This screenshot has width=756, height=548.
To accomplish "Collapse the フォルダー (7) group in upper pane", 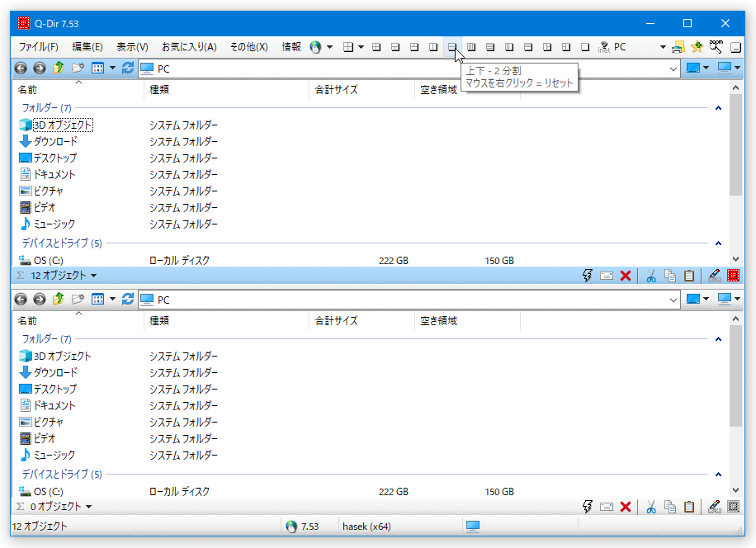I will point(718,108).
